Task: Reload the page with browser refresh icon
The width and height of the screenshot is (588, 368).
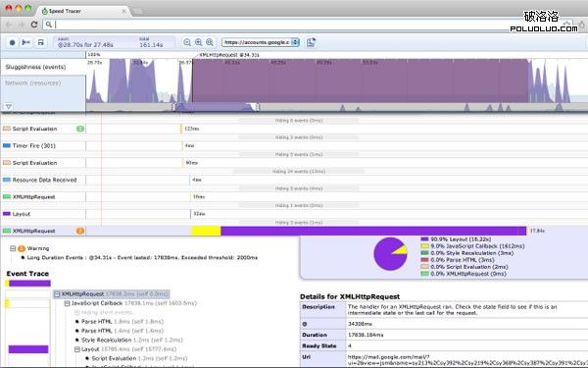Action: (x=34, y=25)
